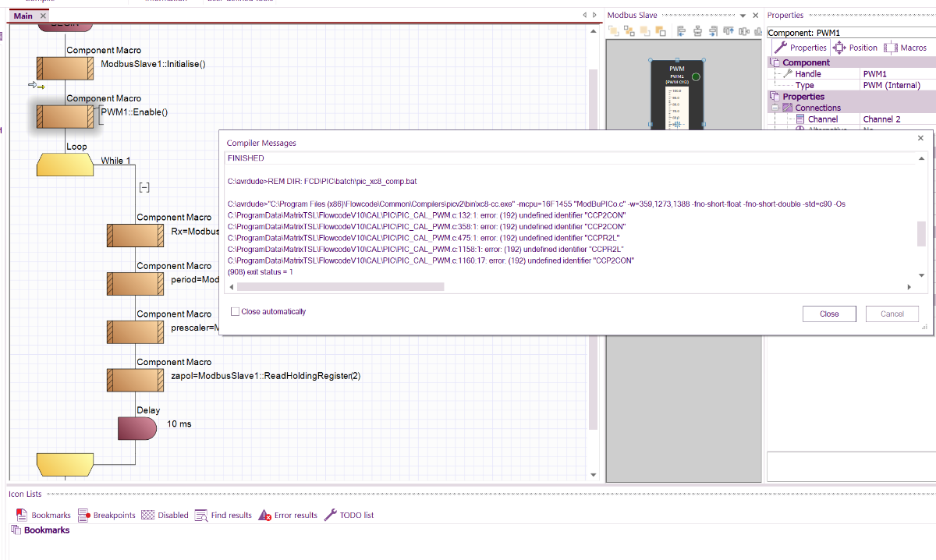Screen dimensions: 936x560
Task: Click the Align Top icon in Modbus Slave toolbar
Action: click(728, 31)
